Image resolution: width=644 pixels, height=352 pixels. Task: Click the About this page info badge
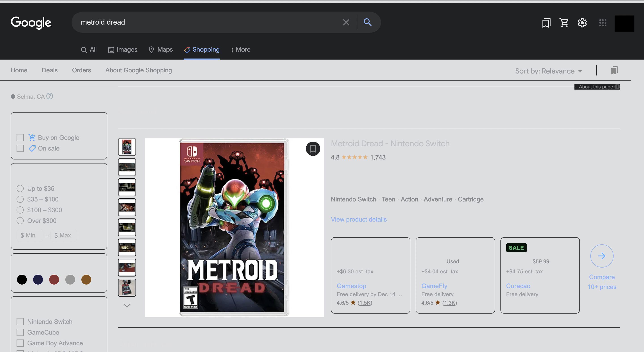click(x=597, y=87)
